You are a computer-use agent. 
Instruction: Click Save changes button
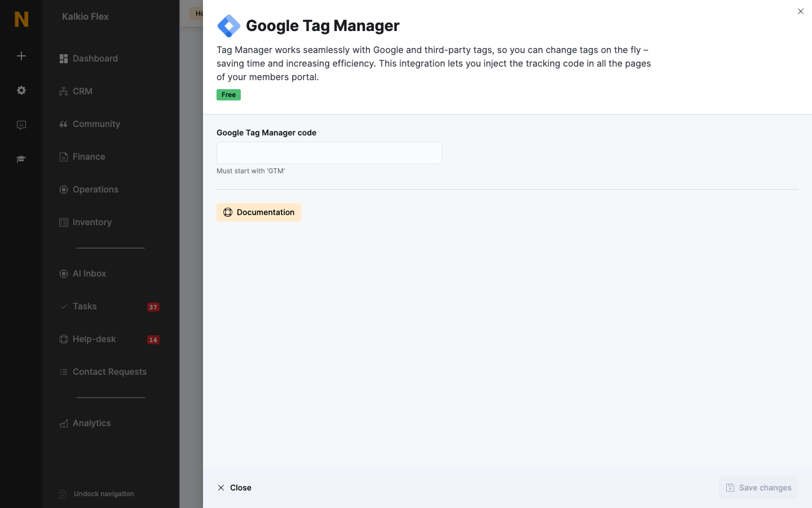(758, 488)
